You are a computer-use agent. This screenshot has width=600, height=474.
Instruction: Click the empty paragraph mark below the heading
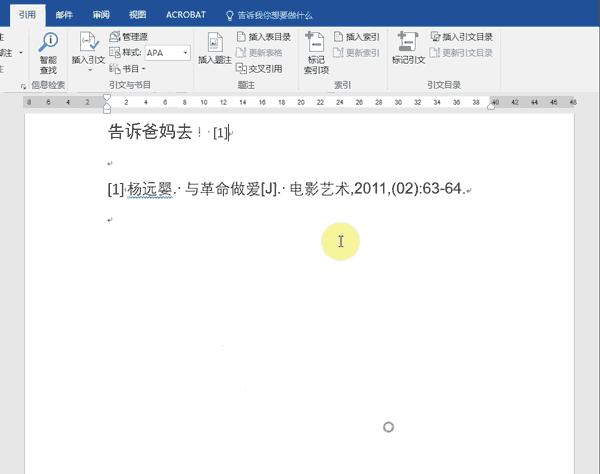[110, 164]
